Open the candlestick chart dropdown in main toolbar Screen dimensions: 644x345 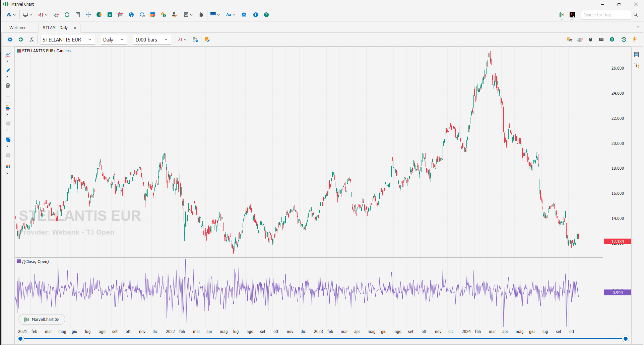point(43,15)
